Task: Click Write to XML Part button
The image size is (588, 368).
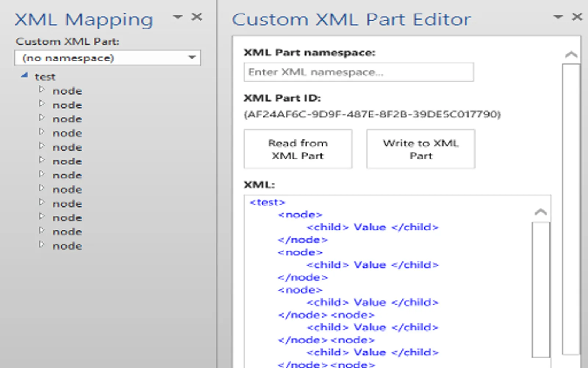Action: coord(421,149)
